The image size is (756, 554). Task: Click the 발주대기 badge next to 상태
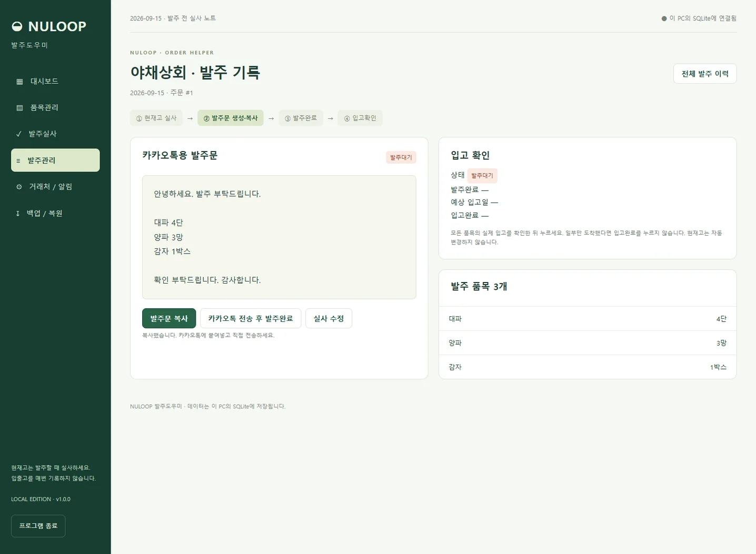tap(482, 175)
